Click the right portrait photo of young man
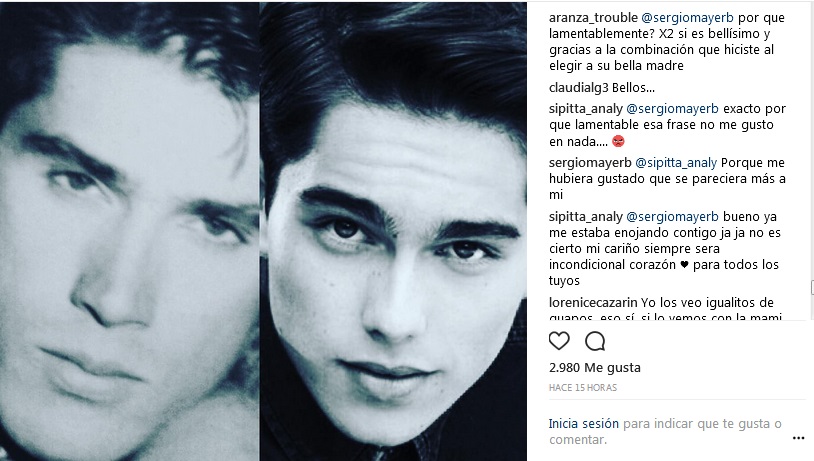The width and height of the screenshot is (814, 461). pyautogui.click(x=393, y=230)
